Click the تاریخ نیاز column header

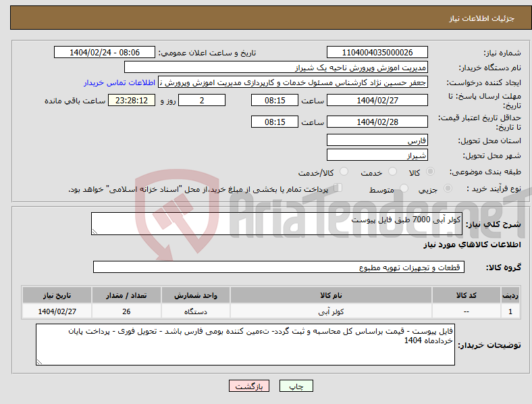[x=57, y=295]
